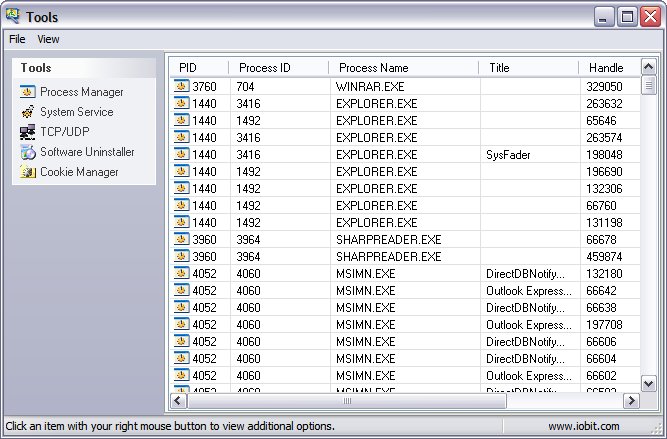Viewport: 667px width, 439px height.
Task: Click the System Service sidebar icon
Action: [28, 112]
